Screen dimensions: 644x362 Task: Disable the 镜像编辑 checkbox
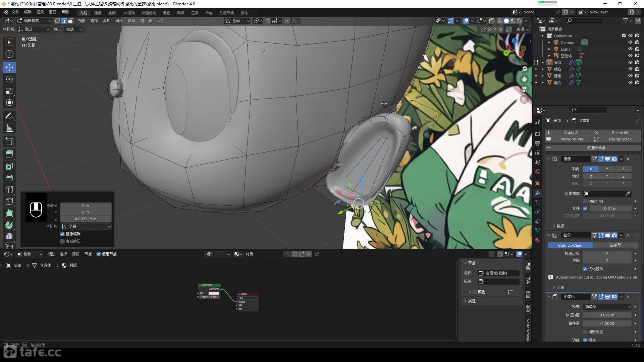pyautogui.click(x=62, y=234)
